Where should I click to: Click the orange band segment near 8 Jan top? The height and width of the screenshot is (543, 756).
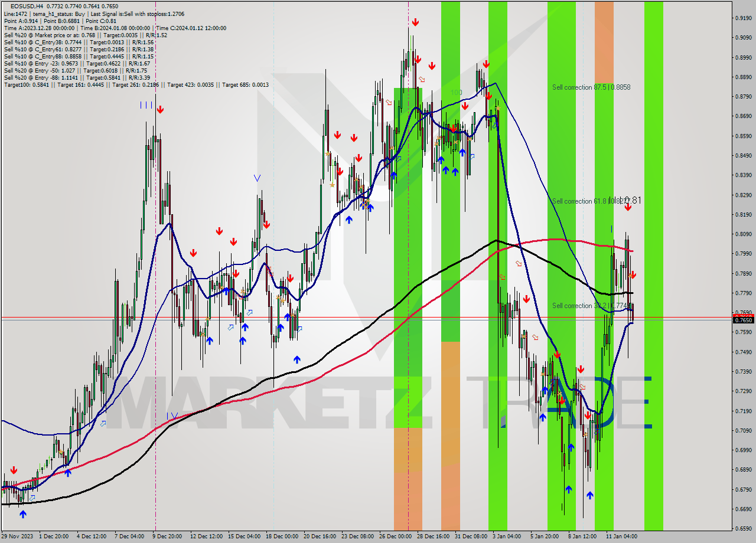point(604,41)
